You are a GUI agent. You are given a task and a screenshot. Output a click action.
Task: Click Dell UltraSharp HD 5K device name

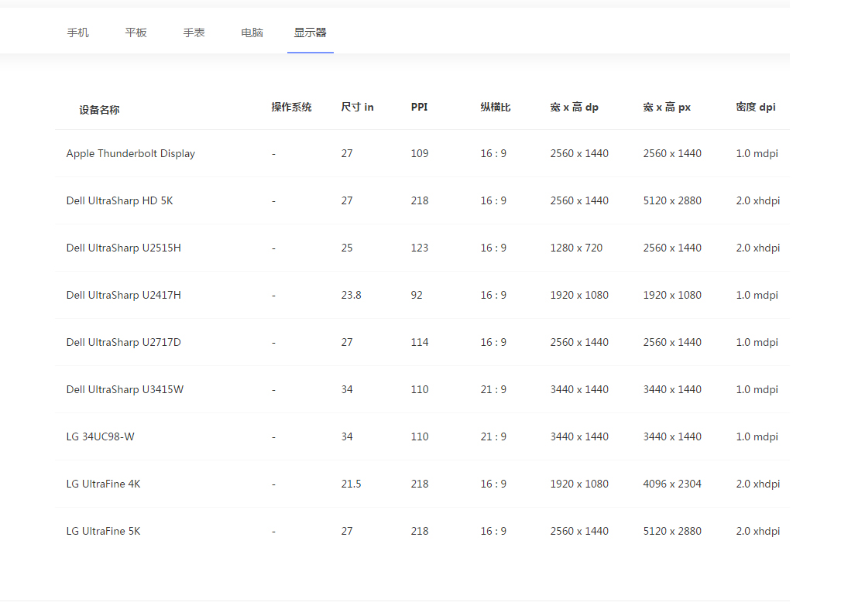[x=120, y=200]
